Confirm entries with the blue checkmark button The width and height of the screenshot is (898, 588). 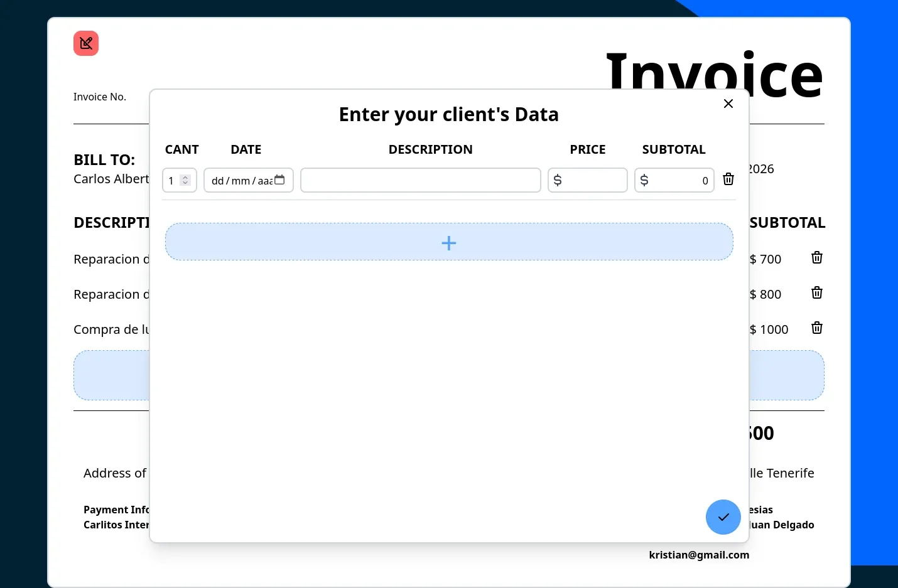pyautogui.click(x=723, y=517)
